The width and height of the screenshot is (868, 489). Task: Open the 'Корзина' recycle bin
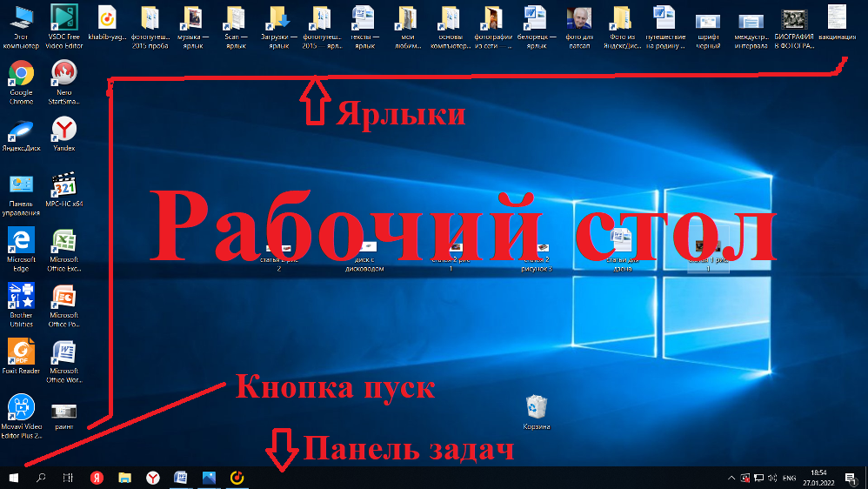coord(536,412)
